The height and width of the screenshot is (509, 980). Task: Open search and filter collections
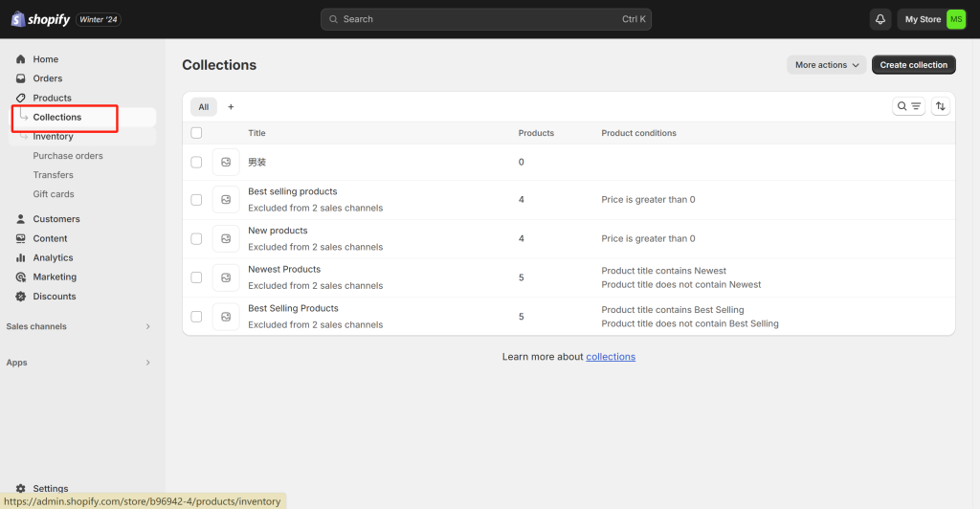909,106
